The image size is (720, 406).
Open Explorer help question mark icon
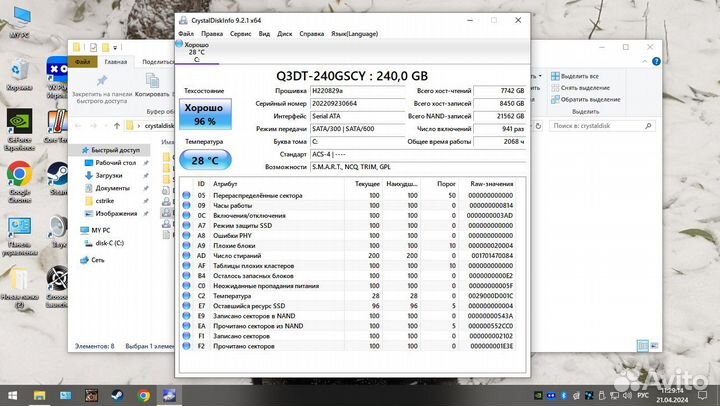(656, 62)
